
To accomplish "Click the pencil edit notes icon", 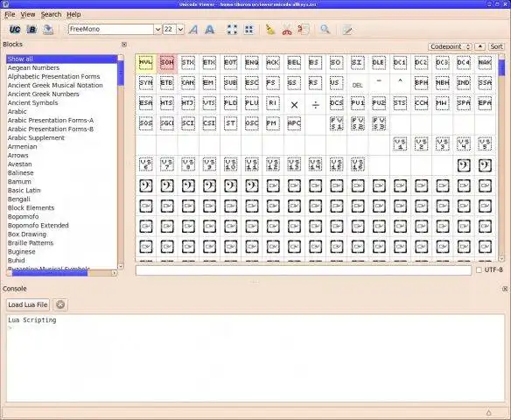I will pyautogui.click(x=347, y=30).
